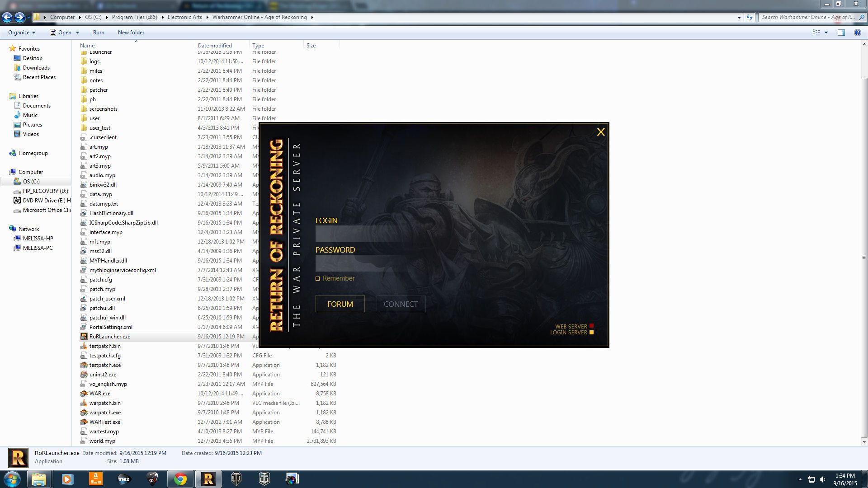Image resolution: width=868 pixels, height=488 pixels.
Task: Select the RoRLauncher.exe file icon
Action: (84, 337)
